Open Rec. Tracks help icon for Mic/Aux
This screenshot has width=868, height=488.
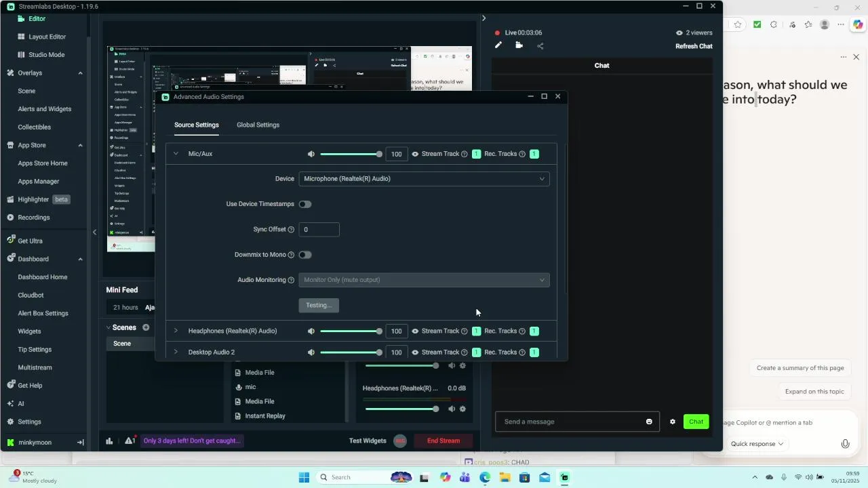coord(522,154)
